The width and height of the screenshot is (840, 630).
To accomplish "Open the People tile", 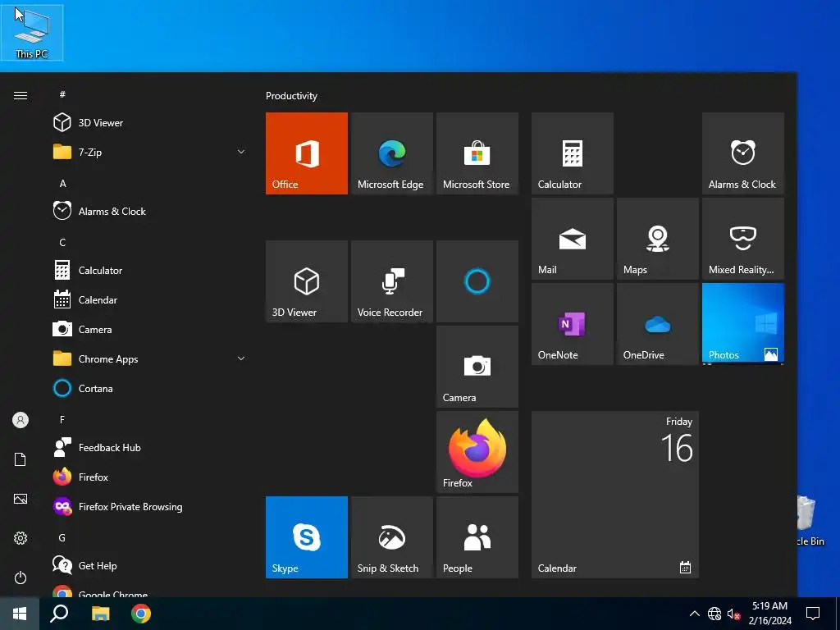I will click(x=477, y=537).
